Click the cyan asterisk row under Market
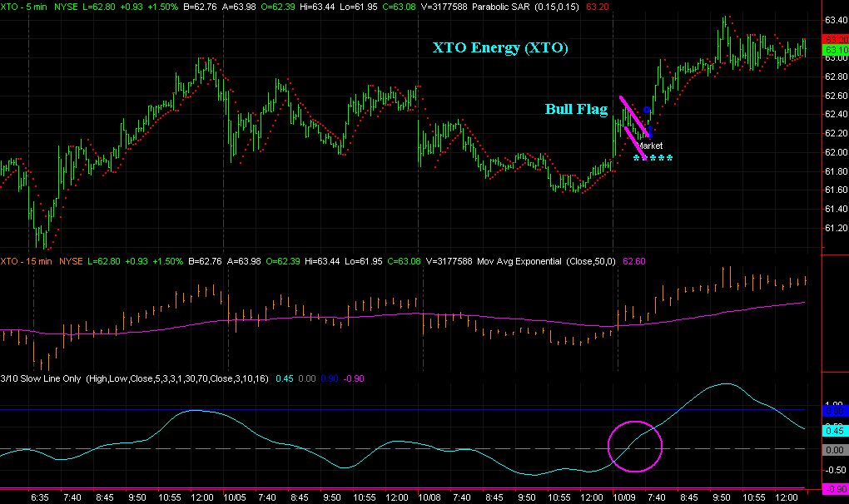The width and height of the screenshot is (849, 504). [653, 159]
